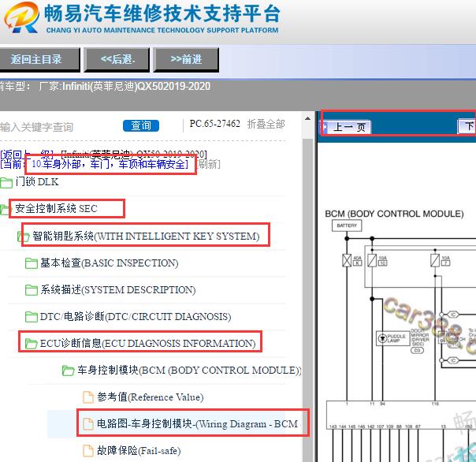Click the tree panel scroll-up arrow
476x462 pixels.
307,118
